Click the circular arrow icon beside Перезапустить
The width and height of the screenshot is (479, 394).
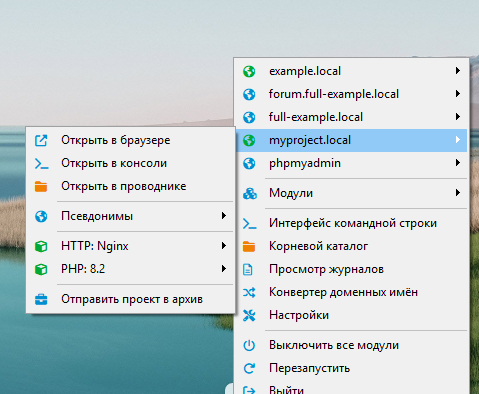pyautogui.click(x=249, y=368)
